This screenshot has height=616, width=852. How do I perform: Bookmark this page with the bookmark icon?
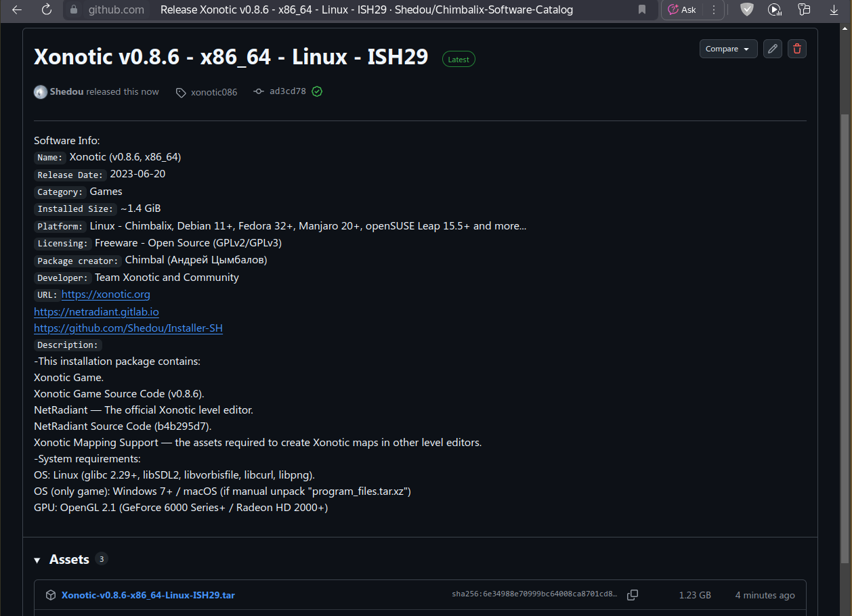tap(642, 9)
